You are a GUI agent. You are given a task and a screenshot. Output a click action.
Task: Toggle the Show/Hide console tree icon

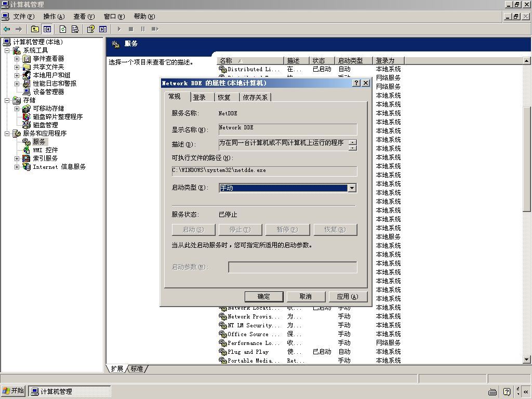[47, 29]
